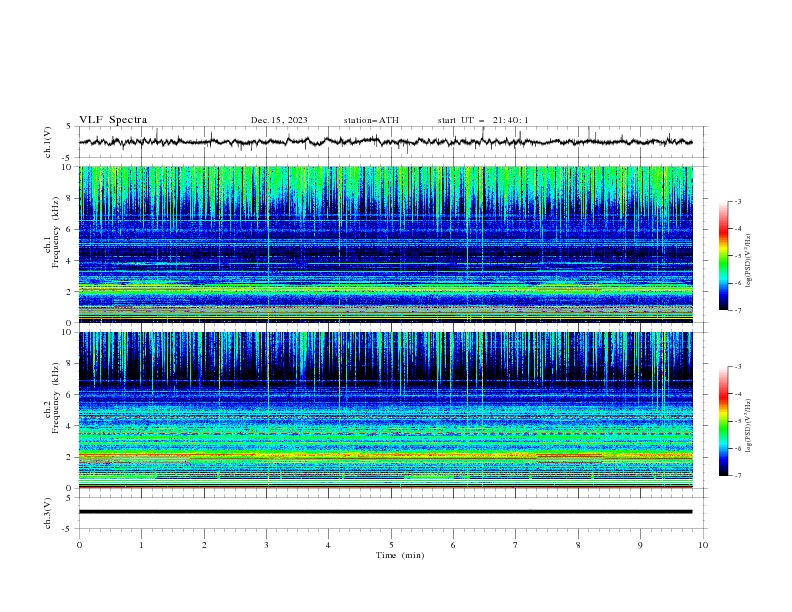Click the "2" kHz tick of ch.2 spectrogram
The image size is (792, 612).
coord(70,457)
